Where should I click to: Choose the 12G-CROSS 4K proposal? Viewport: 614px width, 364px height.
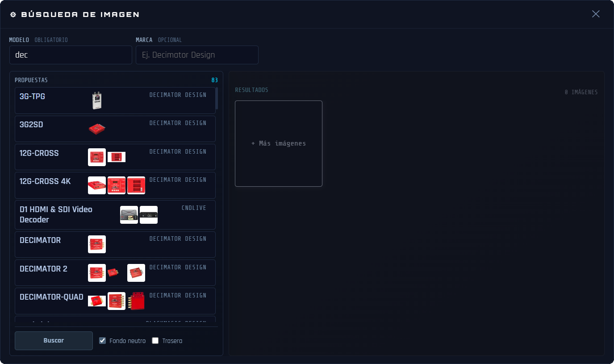115,185
